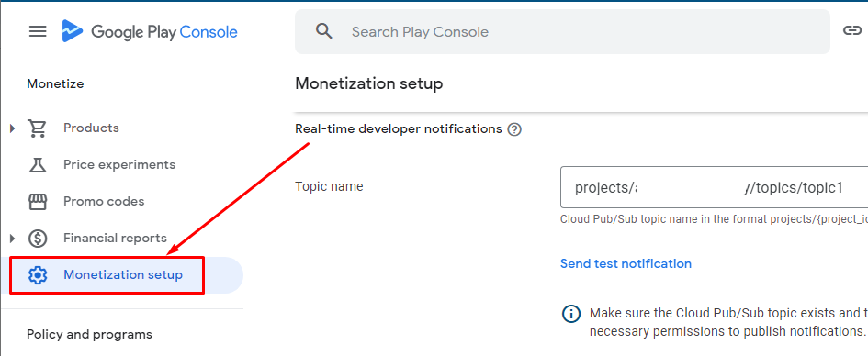Click the Products shopping cart icon
The image size is (868, 356).
click(x=37, y=128)
